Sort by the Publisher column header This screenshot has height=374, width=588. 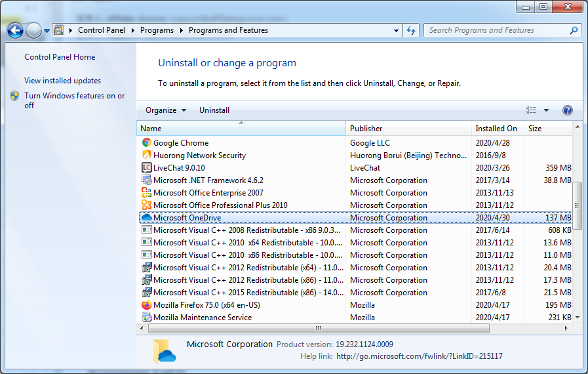(408, 129)
